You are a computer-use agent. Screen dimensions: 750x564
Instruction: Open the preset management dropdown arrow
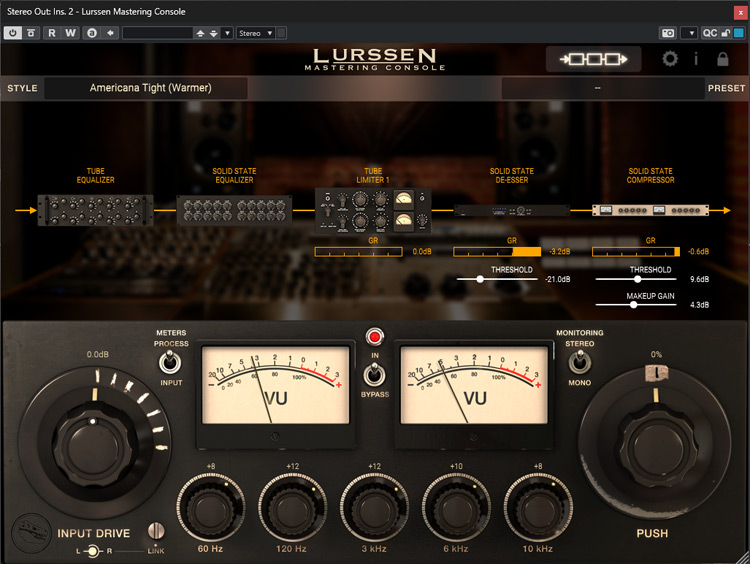tap(228, 33)
